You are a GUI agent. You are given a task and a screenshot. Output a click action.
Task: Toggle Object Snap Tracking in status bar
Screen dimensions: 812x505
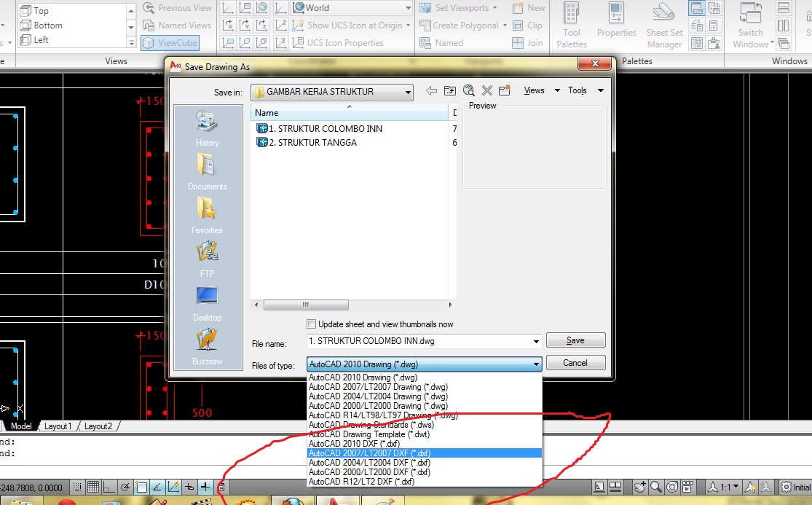157,487
